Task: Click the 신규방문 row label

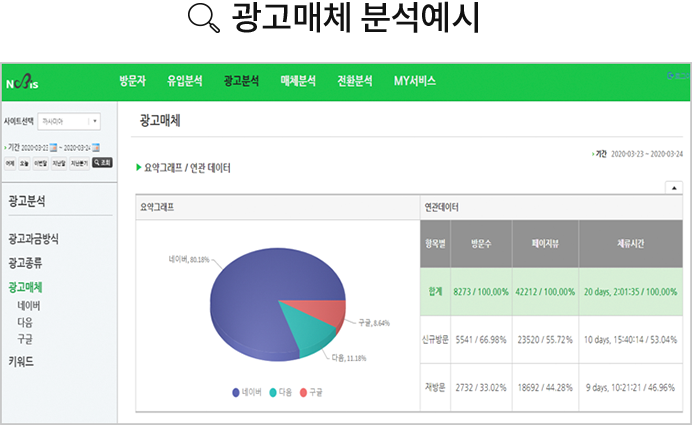Action: 435,339
